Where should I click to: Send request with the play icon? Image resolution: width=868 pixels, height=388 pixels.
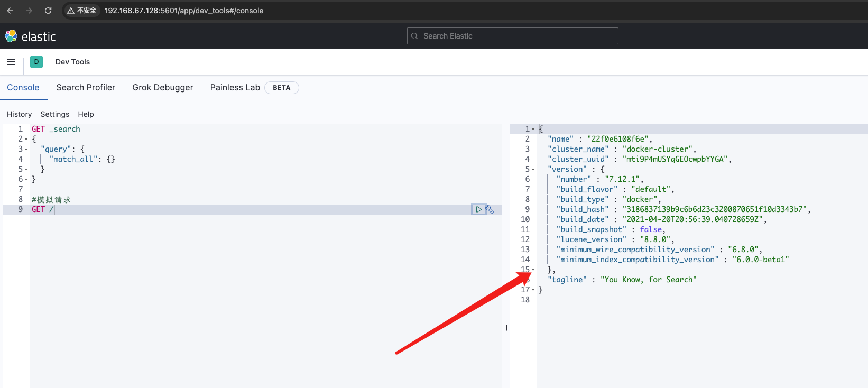(478, 209)
